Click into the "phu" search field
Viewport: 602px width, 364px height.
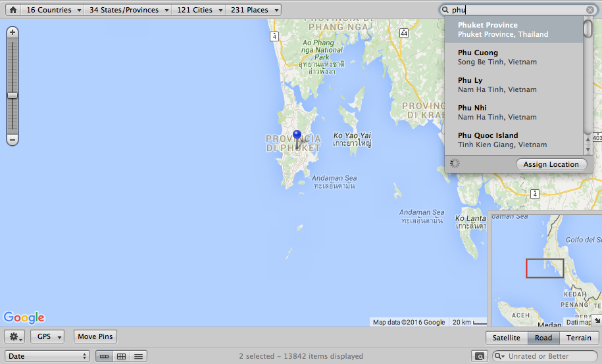[518, 10]
